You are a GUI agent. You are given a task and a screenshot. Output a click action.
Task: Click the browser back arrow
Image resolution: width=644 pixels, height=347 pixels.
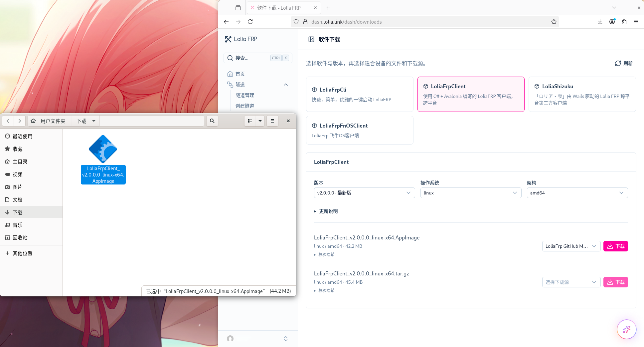point(226,22)
